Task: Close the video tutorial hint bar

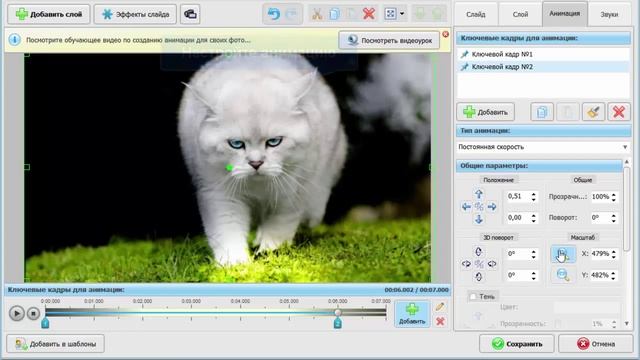Action: coord(446,34)
